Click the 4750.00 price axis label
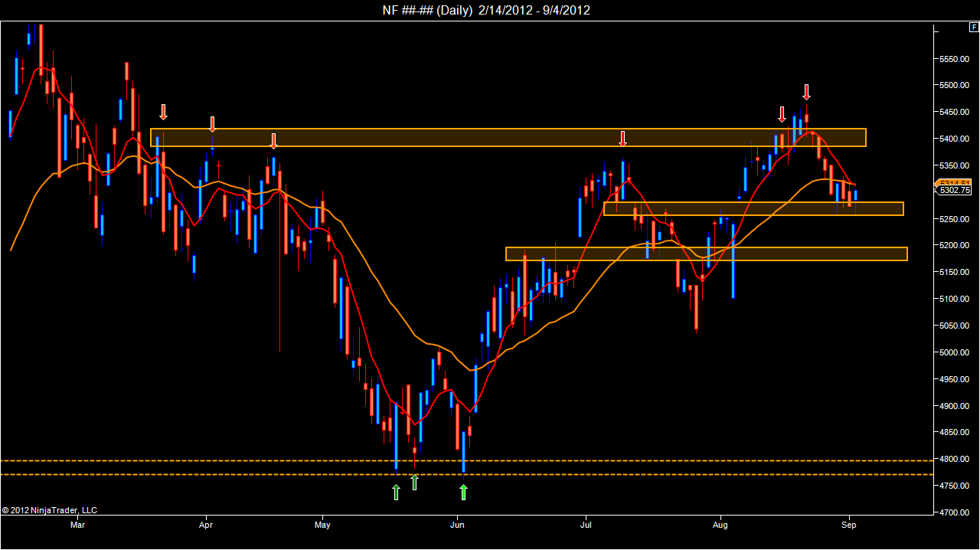This screenshot has height=550, width=980. tap(955, 486)
